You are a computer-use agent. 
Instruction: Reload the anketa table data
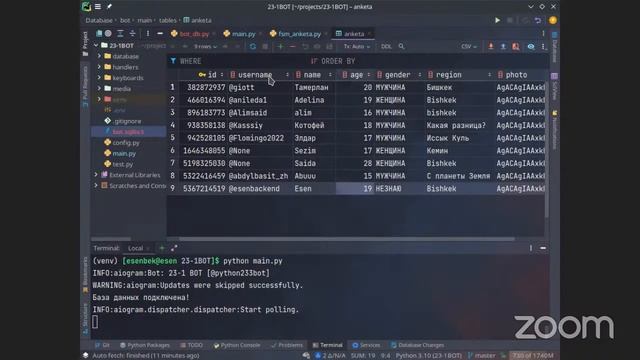(x=253, y=47)
